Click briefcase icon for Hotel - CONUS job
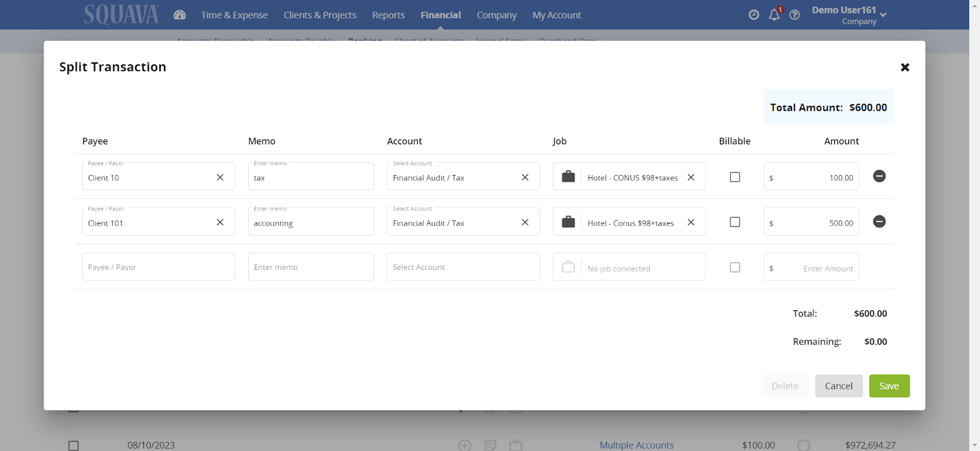The image size is (980, 451). pyautogui.click(x=568, y=176)
